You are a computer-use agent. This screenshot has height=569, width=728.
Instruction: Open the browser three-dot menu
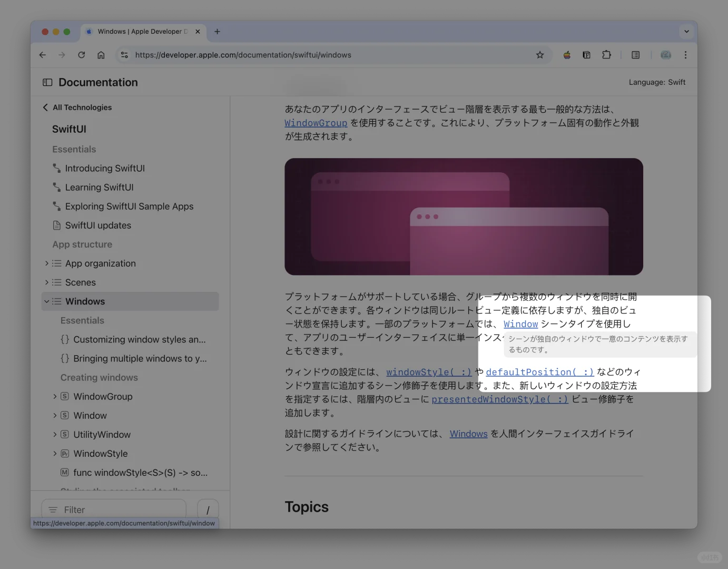click(x=685, y=55)
